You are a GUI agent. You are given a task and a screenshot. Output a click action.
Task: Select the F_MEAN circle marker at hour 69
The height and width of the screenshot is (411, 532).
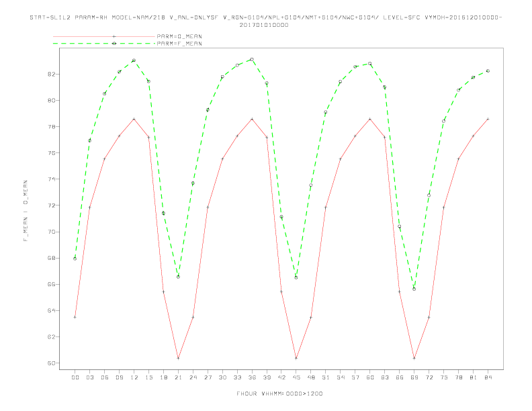[x=414, y=289]
